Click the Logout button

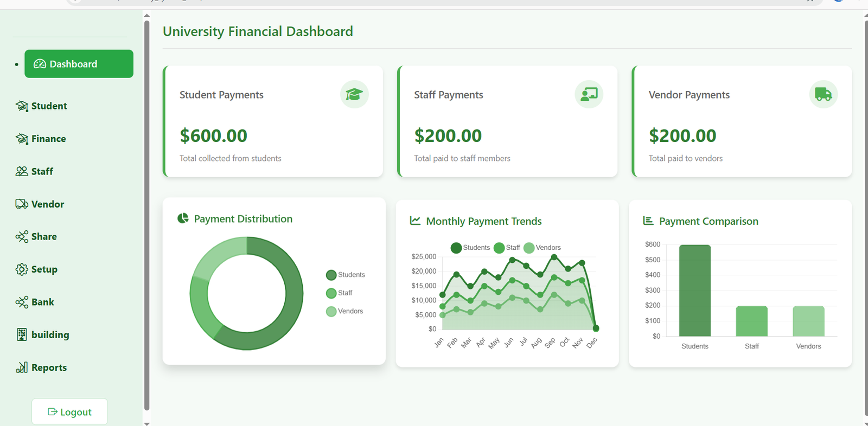click(69, 412)
